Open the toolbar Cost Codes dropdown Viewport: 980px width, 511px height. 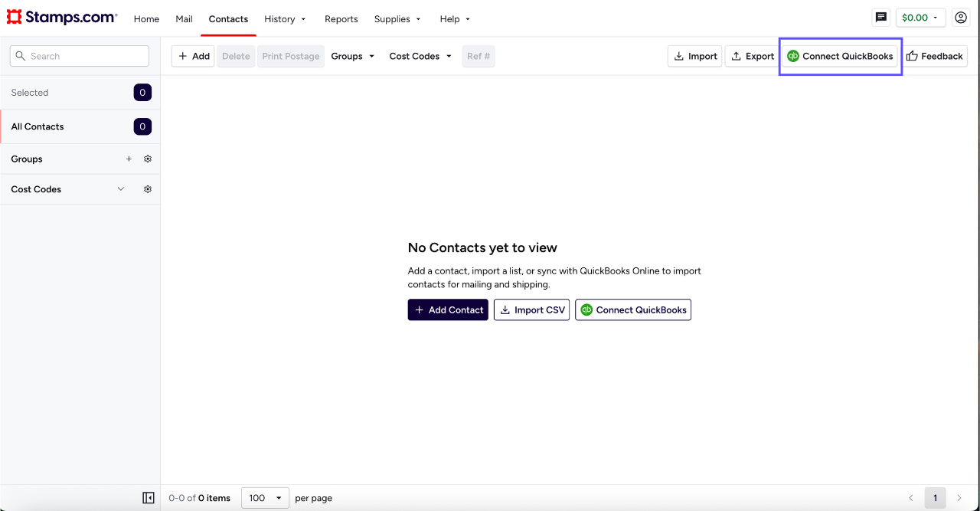point(420,56)
